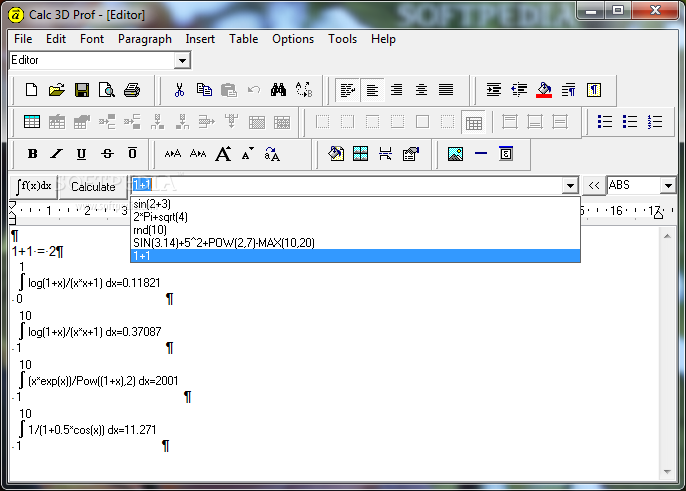This screenshot has height=491, width=686.
Task: Open print preview icon
Action: [x=107, y=90]
